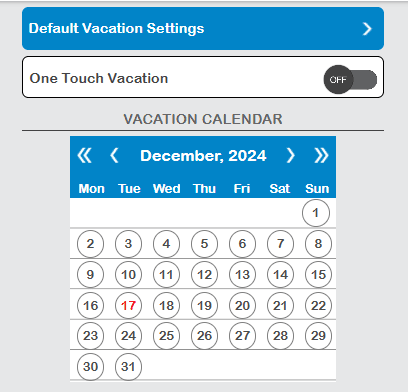Advance to next month with right arrow
Screen dimensions: 408x392
click(x=291, y=155)
